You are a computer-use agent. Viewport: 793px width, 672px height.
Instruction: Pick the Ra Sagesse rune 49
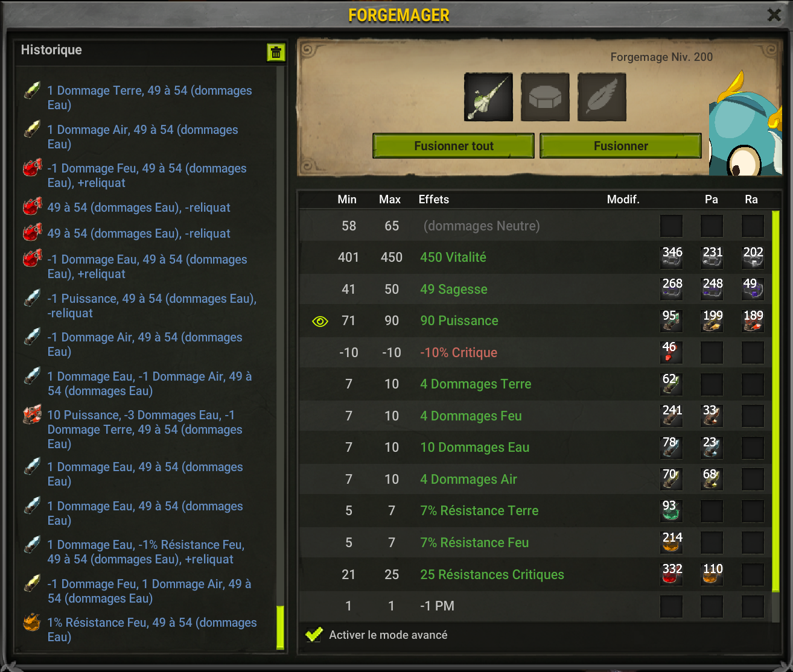[x=753, y=289]
